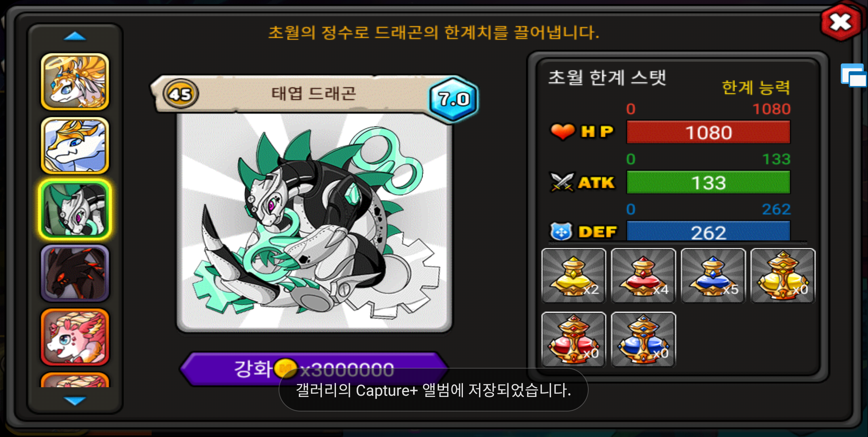
Task: Choose the blue-white crowned dragon portrait
Action: [75, 146]
